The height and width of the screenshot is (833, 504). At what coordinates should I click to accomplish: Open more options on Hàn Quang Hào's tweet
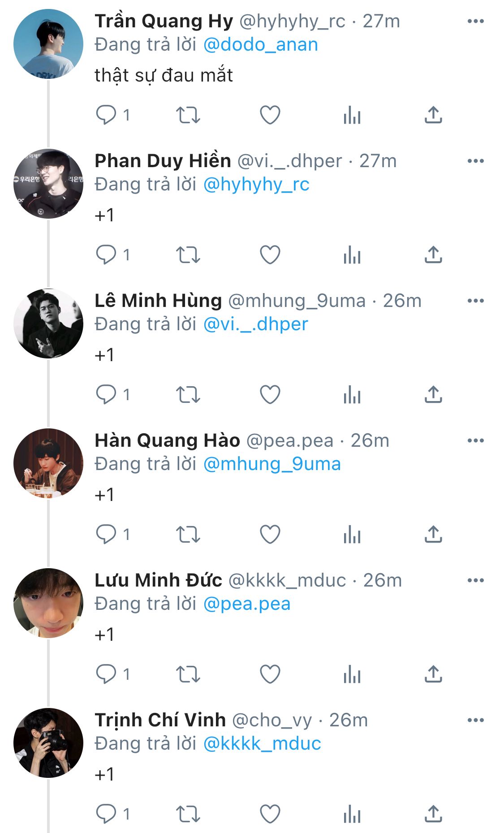pyautogui.click(x=475, y=440)
